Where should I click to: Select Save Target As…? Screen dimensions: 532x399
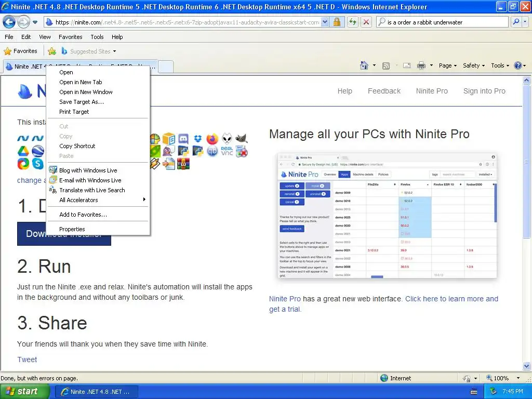[x=98, y=102]
